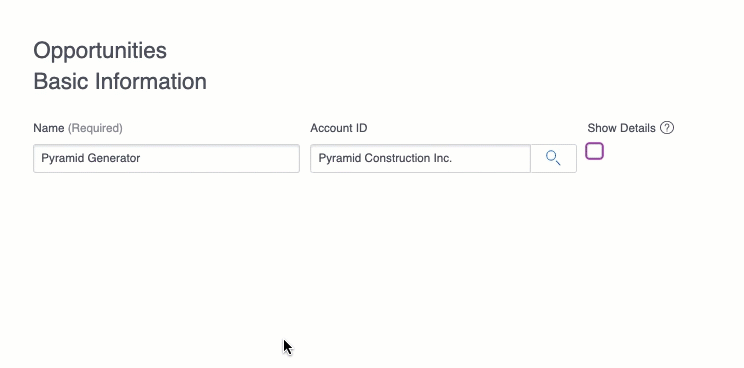Image resolution: width=744 pixels, height=368 pixels.
Task: Click the Opportunities heading
Action: [100, 50]
